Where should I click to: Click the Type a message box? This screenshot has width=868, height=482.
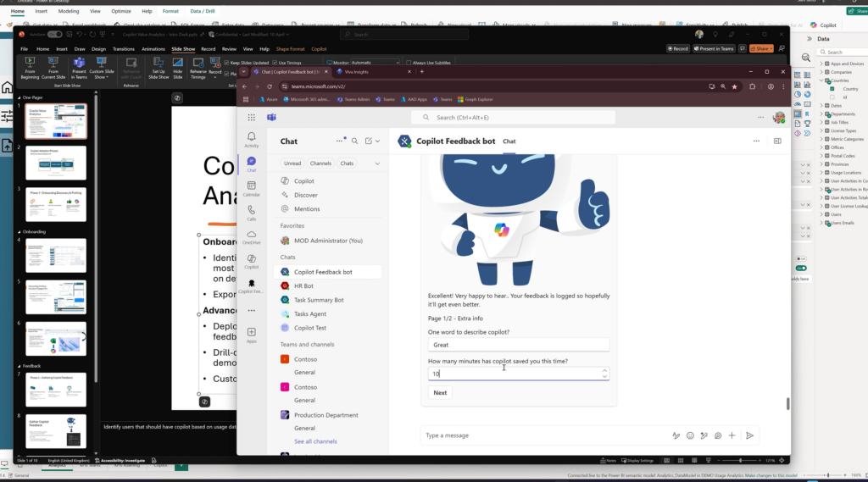coord(545,435)
